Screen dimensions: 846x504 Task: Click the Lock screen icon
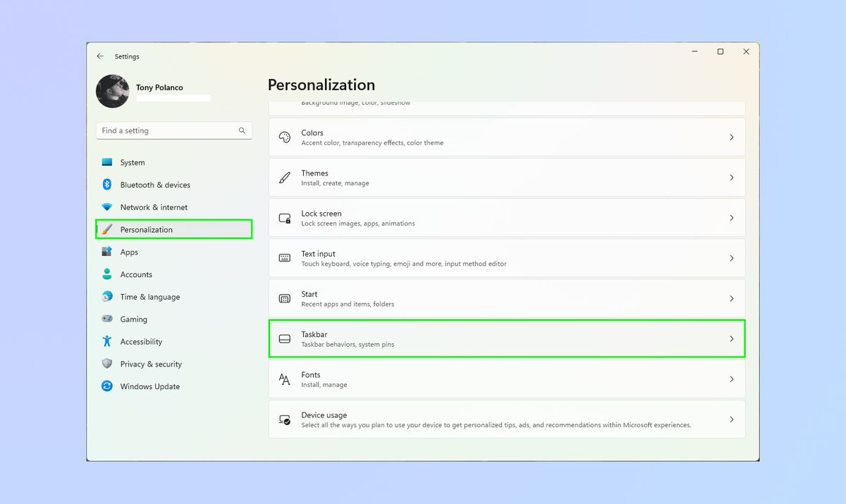point(285,219)
